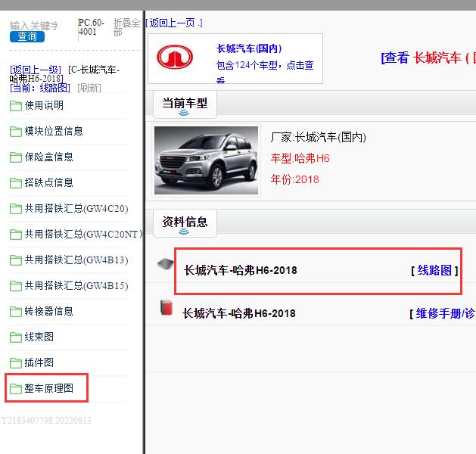Open the 转接器信息 folder icon
The image size is (476, 454).
pos(15,311)
